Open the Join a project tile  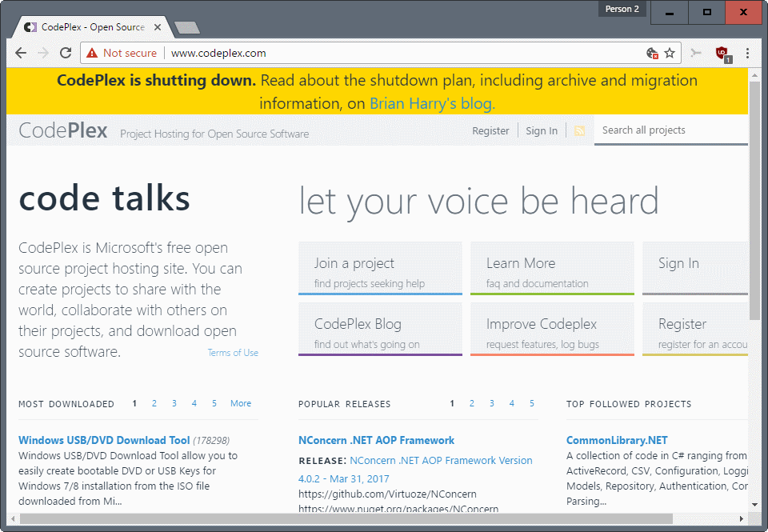click(x=380, y=269)
